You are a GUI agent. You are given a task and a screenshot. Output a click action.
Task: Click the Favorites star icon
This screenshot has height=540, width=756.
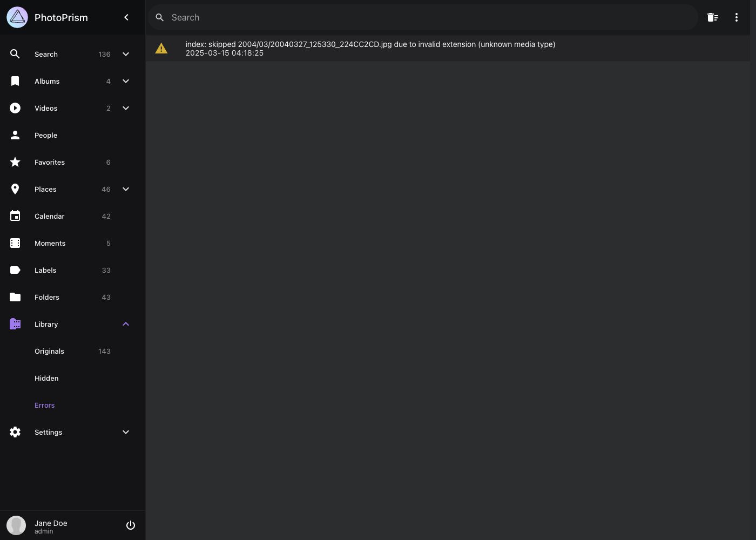pos(15,162)
